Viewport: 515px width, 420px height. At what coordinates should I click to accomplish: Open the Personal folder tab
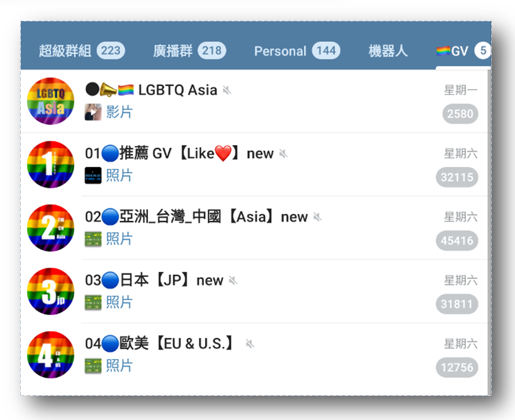coord(297,51)
